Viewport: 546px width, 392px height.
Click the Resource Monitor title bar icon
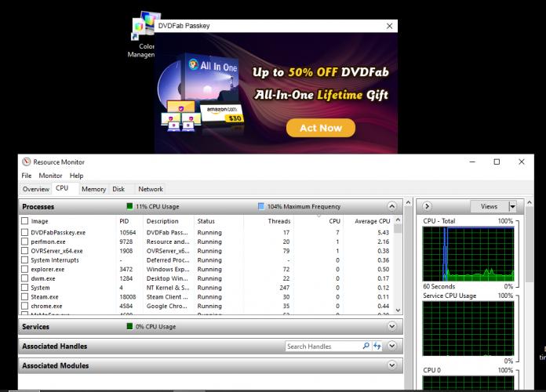(26, 162)
